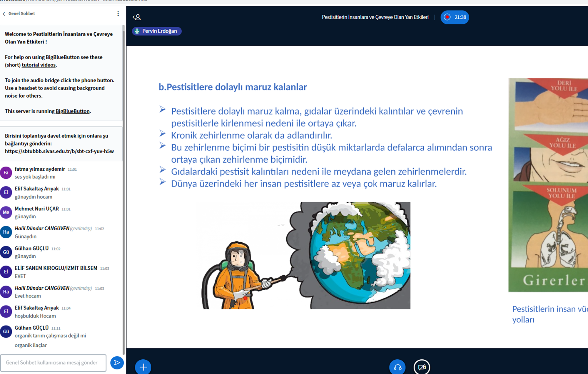Screen dimensions: 588x374
Task: Click Halil Dündar CANGÜVEN avatar at 11:03
Action: pyautogui.click(x=6, y=292)
